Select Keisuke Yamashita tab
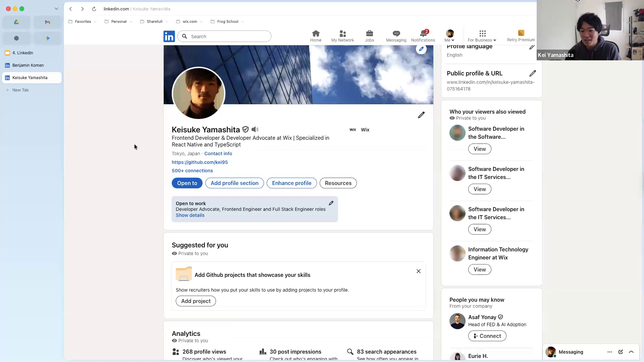The width and height of the screenshot is (644, 362). [32, 78]
